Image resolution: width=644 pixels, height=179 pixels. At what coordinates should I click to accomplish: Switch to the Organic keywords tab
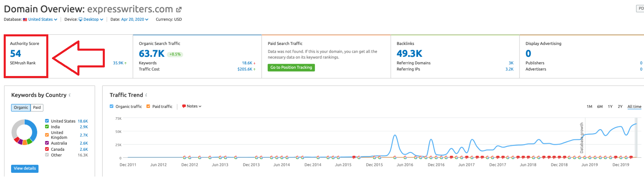pos(21,107)
